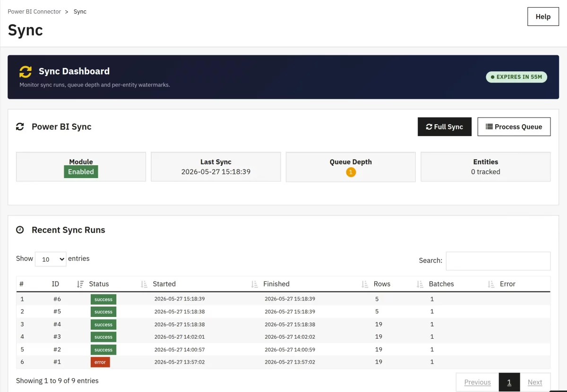Image resolution: width=567 pixels, height=392 pixels.
Task: Click success badge for run #5
Action: (x=103, y=312)
